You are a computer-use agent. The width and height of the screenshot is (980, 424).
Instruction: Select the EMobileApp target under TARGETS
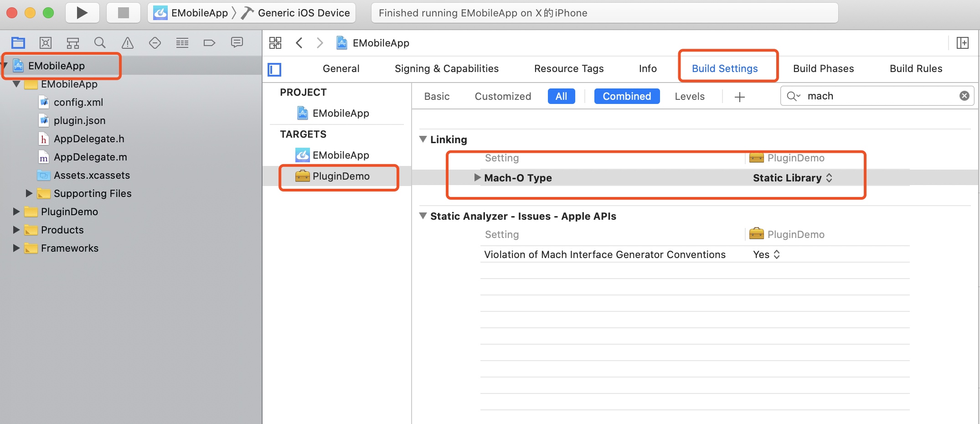click(x=333, y=155)
